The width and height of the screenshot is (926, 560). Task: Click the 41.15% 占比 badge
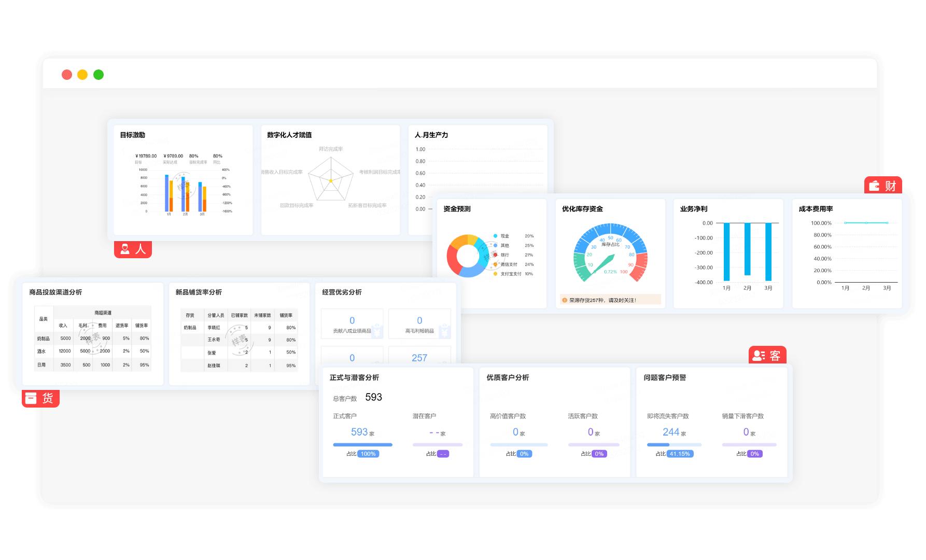(x=680, y=454)
